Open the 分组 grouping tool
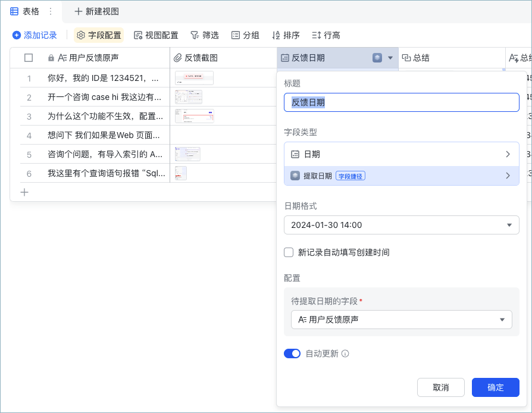Screen dimensions: 532x413 [245, 35]
